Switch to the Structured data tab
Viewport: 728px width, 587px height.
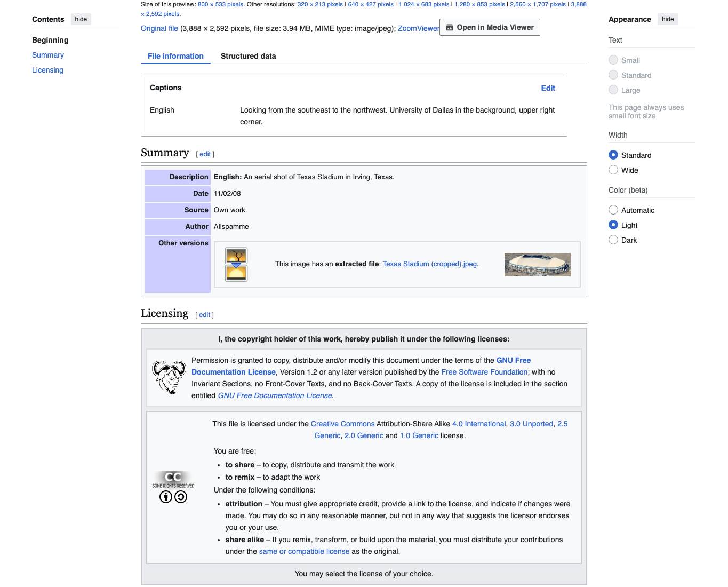coord(248,56)
